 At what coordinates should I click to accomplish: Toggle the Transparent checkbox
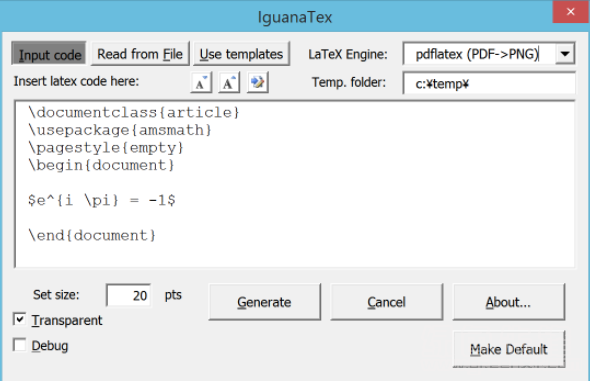(20, 320)
